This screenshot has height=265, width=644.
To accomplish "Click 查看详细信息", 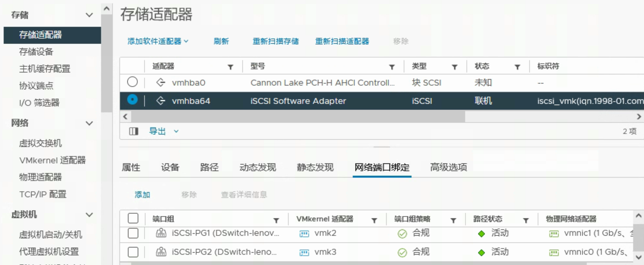I will tap(244, 195).
